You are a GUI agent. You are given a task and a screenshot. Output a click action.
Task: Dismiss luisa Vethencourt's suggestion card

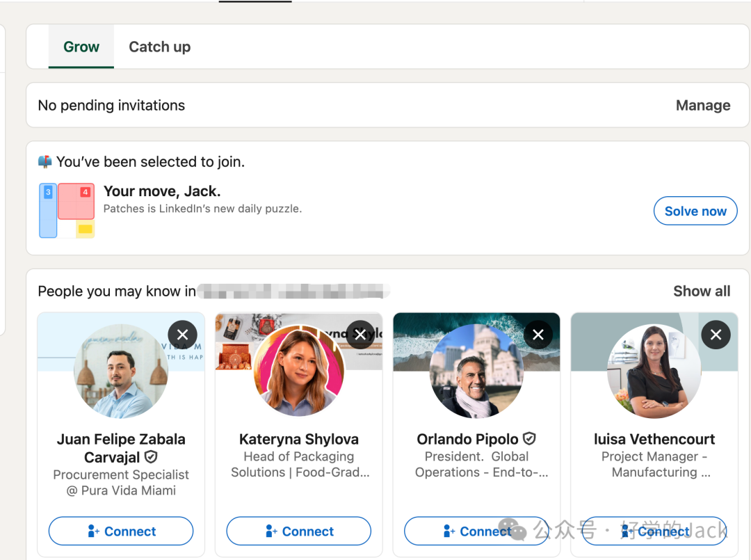tap(716, 335)
